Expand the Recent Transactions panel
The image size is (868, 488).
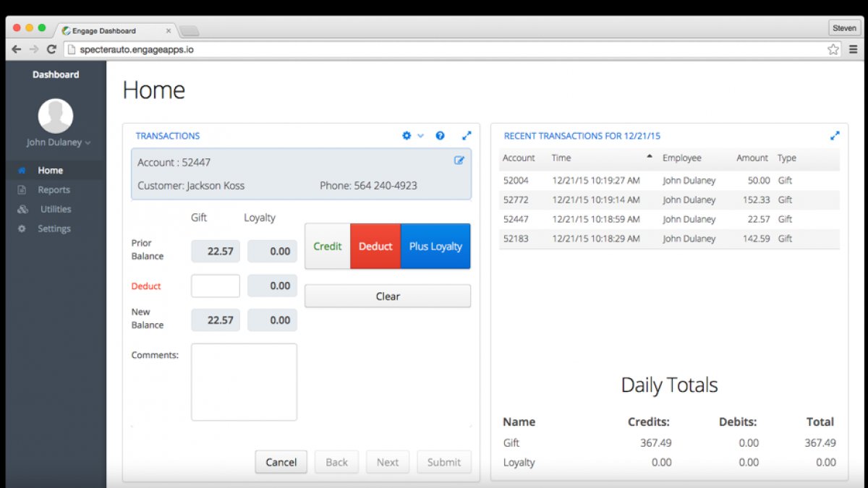(x=835, y=136)
